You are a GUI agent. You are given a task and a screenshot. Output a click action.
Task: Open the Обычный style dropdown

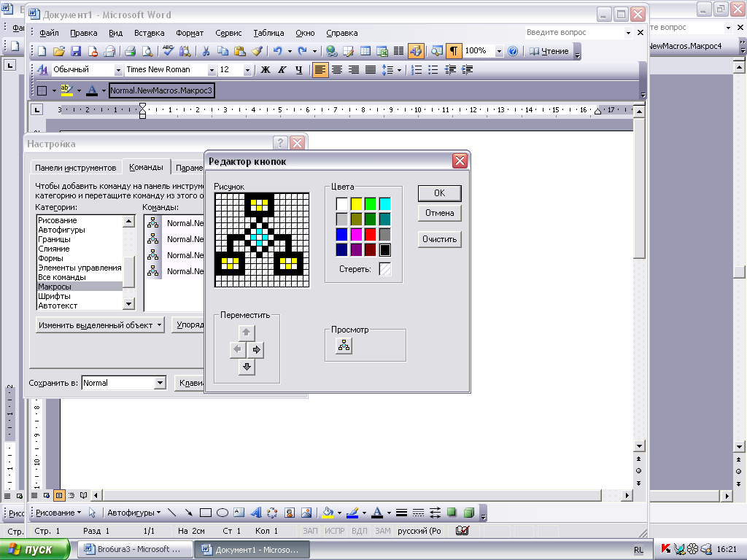118,70
